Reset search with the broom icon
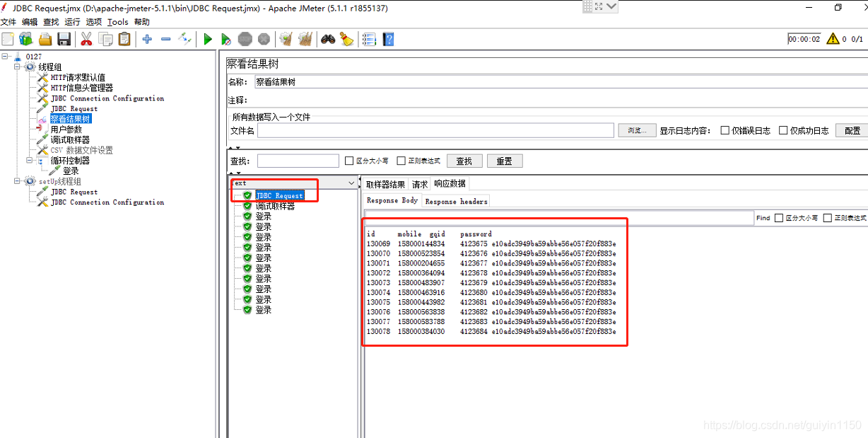Screen dimensions: 868x438 click(346, 39)
